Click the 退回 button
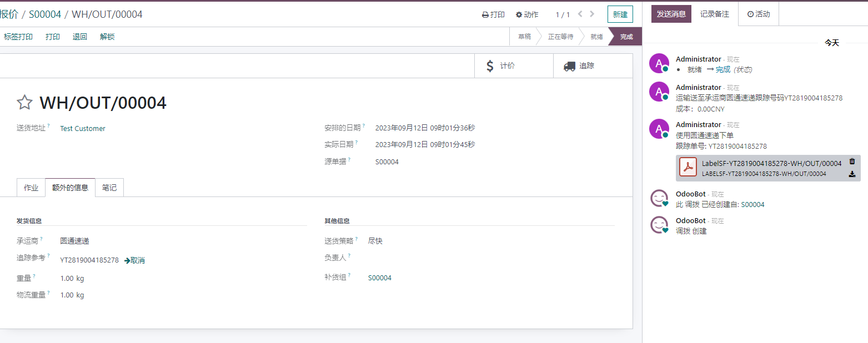The width and height of the screenshot is (868, 343). click(80, 37)
